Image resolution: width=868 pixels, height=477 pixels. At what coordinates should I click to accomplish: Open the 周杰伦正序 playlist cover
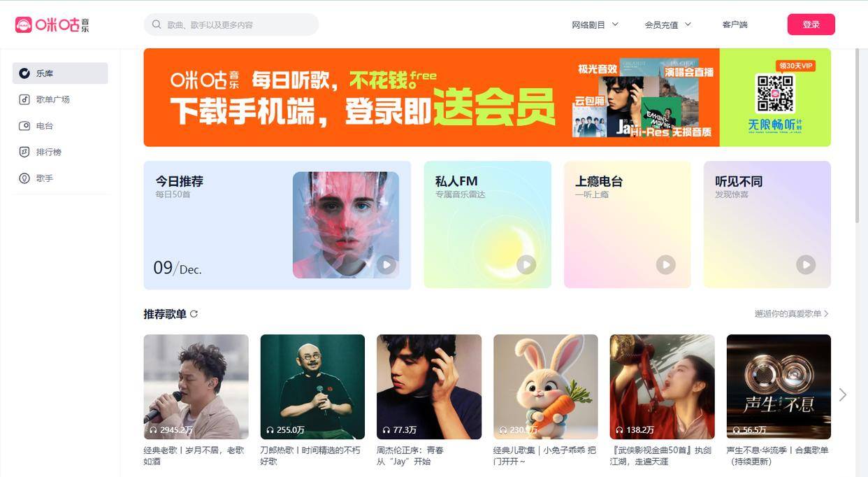(x=429, y=387)
